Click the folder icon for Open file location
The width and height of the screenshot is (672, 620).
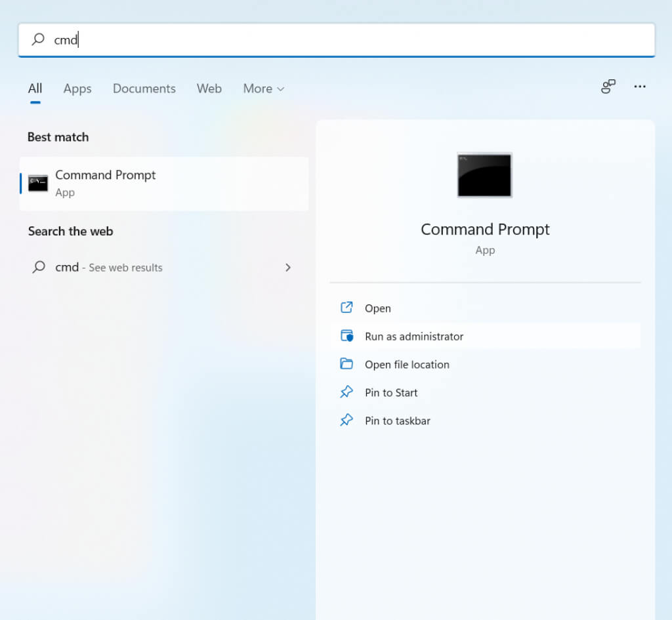point(346,363)
